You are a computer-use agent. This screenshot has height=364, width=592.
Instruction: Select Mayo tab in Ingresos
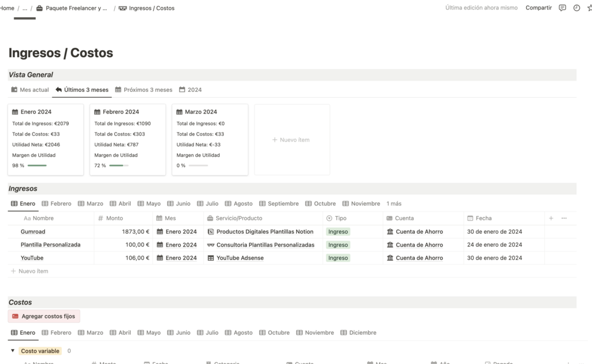149,204
